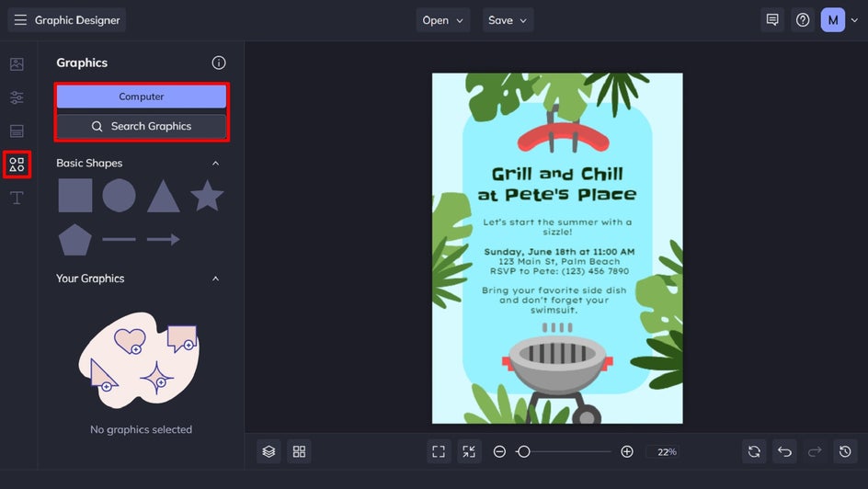This screenshot has height=489, width=868.
Task: Open the Save dropdown menu
Action: click(508, 20)
